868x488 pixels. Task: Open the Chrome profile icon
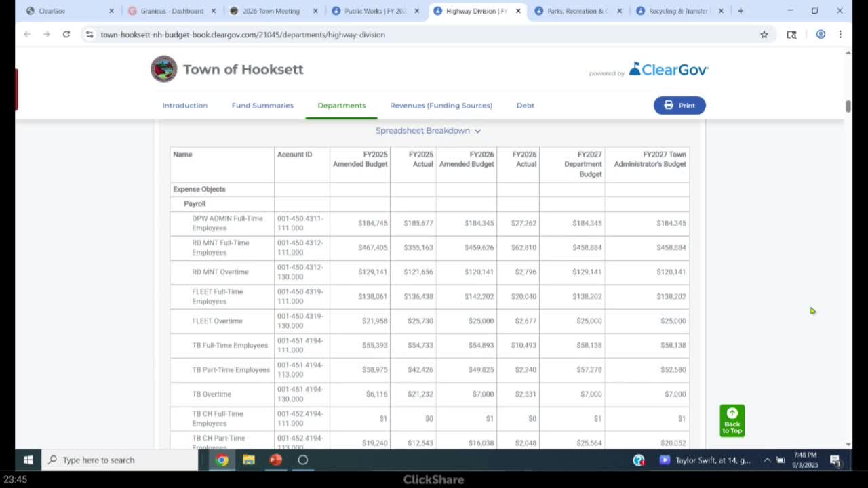point(821,34)
